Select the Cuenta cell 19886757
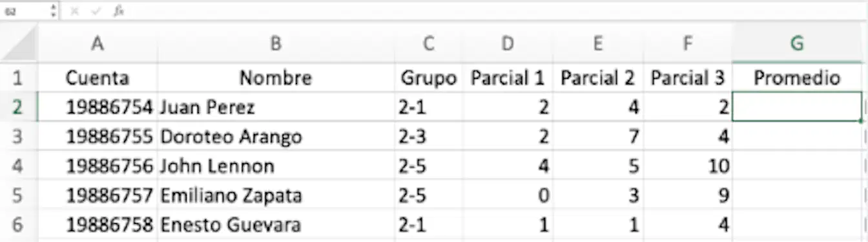The image size is (868, 242). point(98,195)
